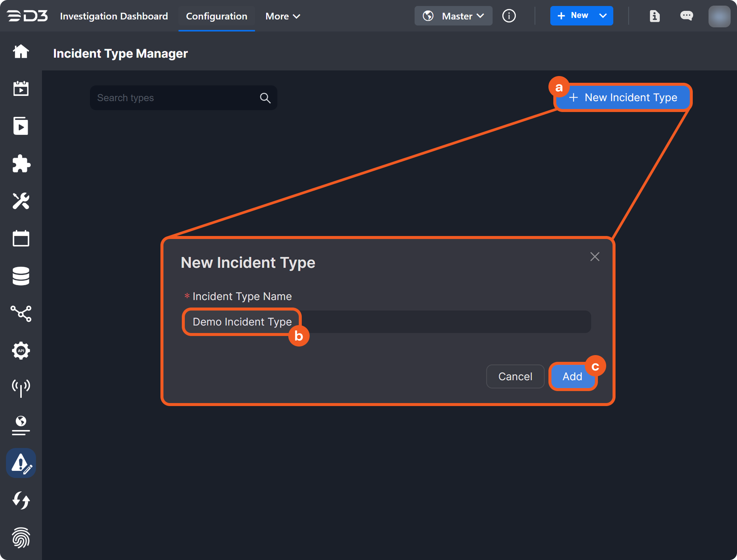Click the search magnifier icon
The height and width of the screenshot is (560, 737).
265,98
